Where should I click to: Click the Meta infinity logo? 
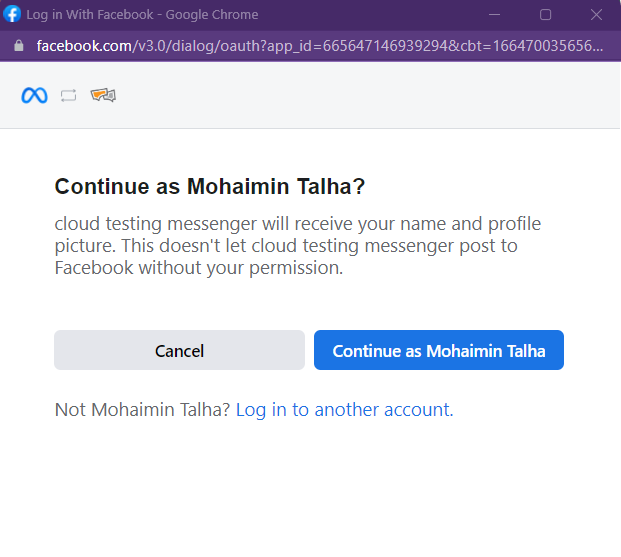(x=34, y=95)
